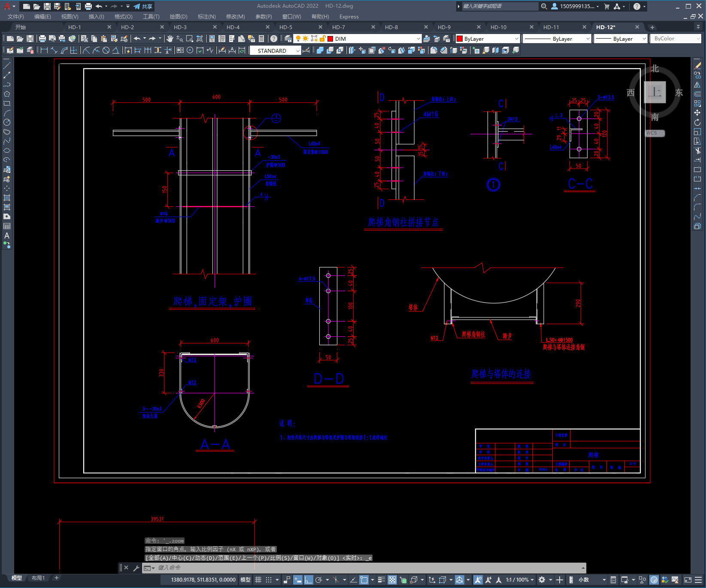Viewport: 706px width, 588px height.
Task: Open the Layer Properties Manager icon
Action: 288,39
